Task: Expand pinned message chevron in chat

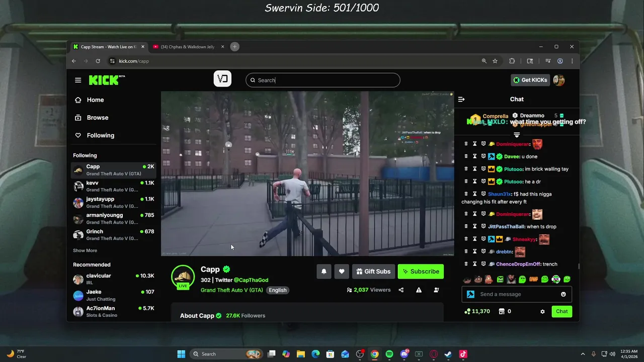Action: click(517, 135)
